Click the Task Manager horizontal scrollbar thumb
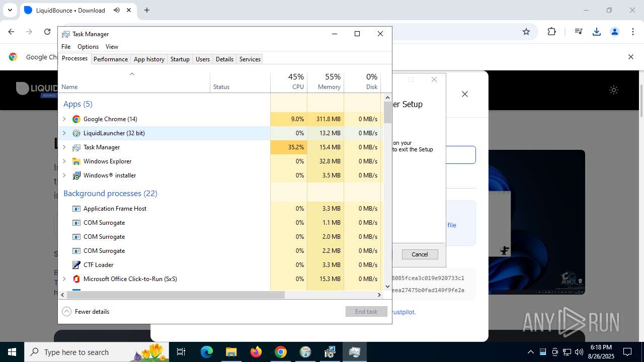This screenshot has height=362, width=644. pyautogui.click(x=176, y=295)
